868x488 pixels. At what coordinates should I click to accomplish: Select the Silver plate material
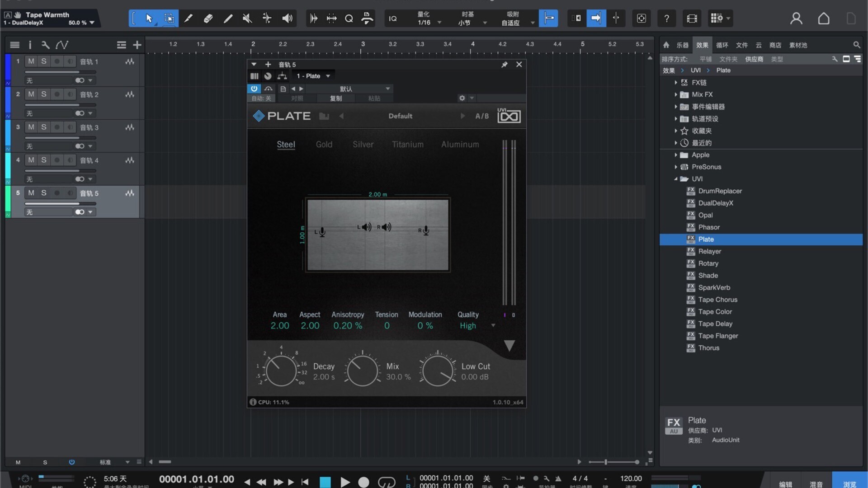363,145
